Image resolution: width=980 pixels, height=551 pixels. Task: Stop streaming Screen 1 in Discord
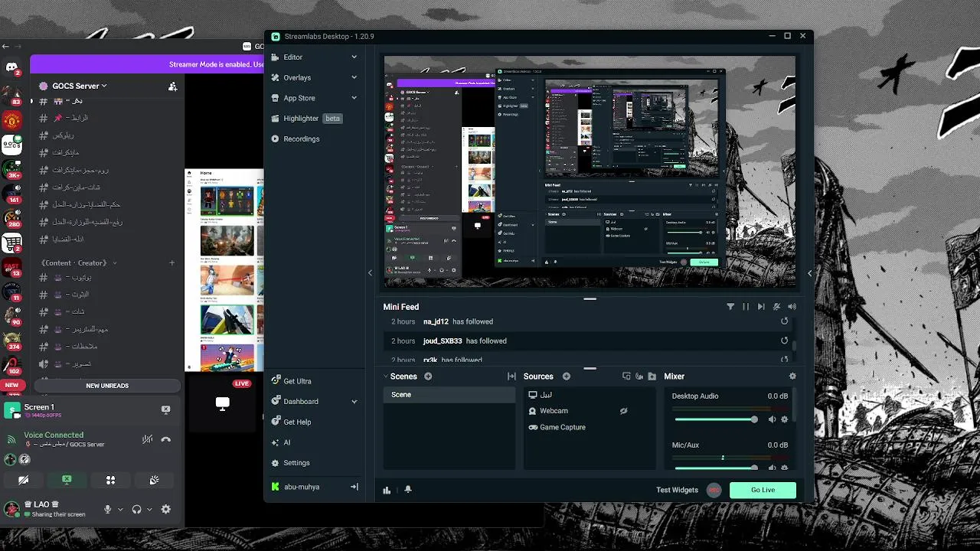(165, 409)
